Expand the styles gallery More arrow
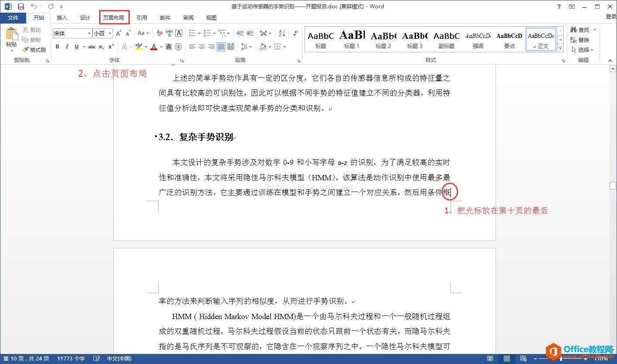This screenshot has width=617, height=364. [561, 49]
